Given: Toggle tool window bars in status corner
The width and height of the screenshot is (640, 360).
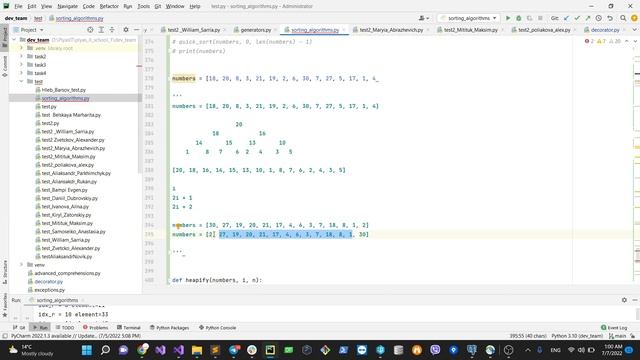Looking at the screenshot, I should [x=4, y=336].
